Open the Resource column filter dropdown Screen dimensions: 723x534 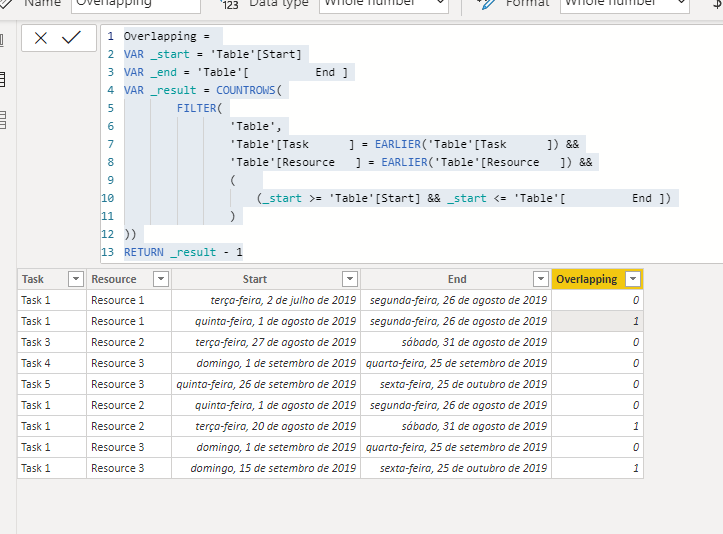[x=161, y=279]
